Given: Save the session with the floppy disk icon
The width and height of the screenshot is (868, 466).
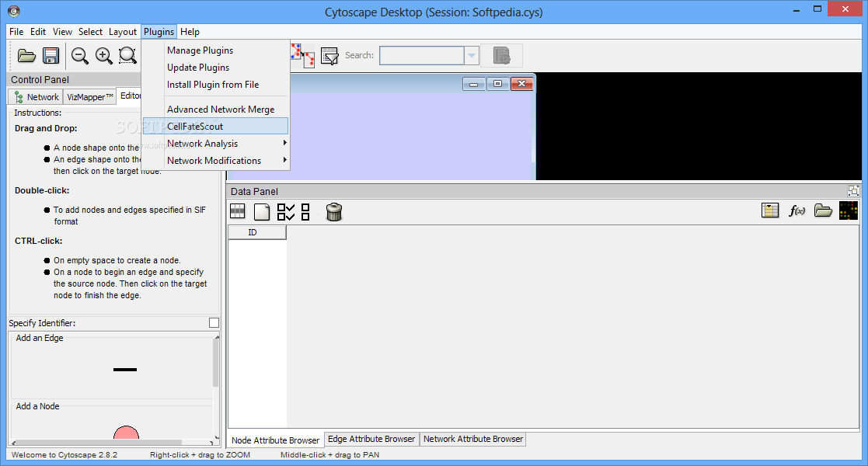Looking at the screenshot, I should point(51,55).
